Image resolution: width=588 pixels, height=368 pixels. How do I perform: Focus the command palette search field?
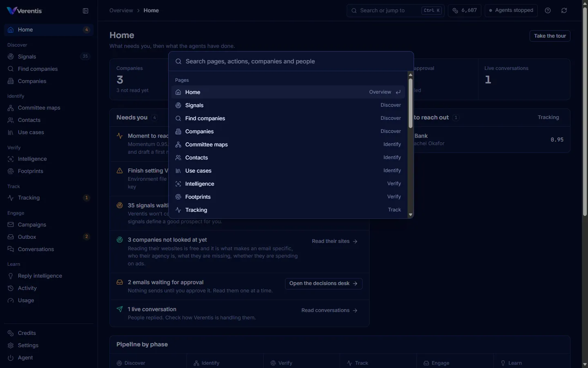[291, 61]
